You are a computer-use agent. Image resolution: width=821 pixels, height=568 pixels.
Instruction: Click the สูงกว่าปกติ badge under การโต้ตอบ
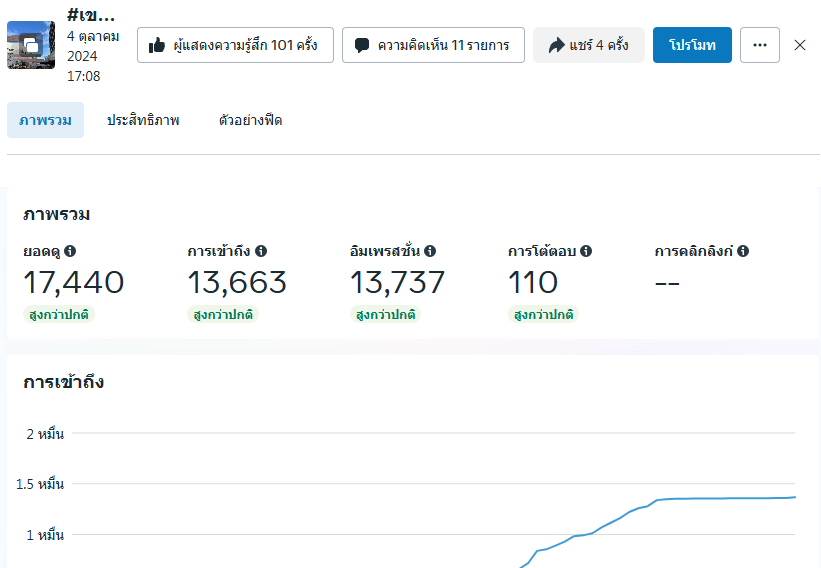pyautogui.click(x=543, y=314)
